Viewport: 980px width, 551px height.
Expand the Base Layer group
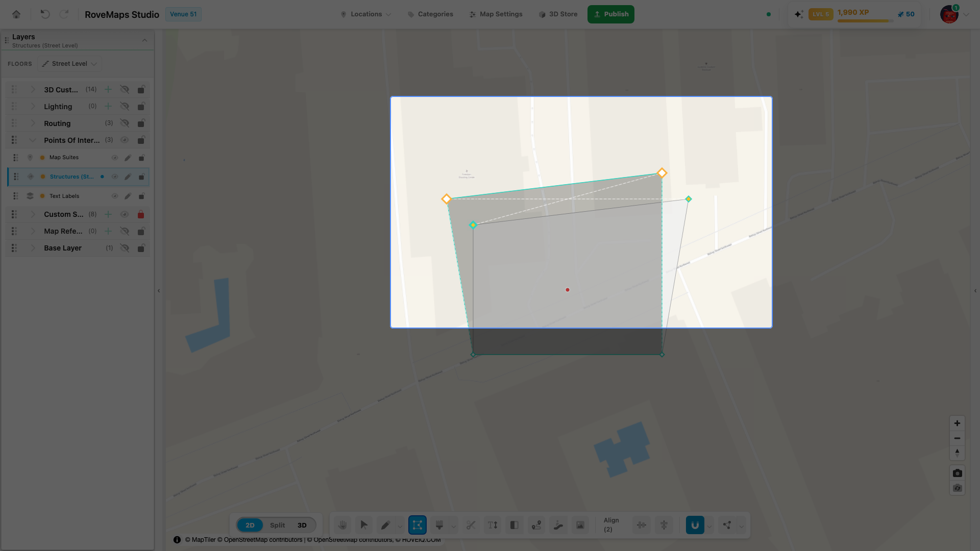click(x=33, y=248)
